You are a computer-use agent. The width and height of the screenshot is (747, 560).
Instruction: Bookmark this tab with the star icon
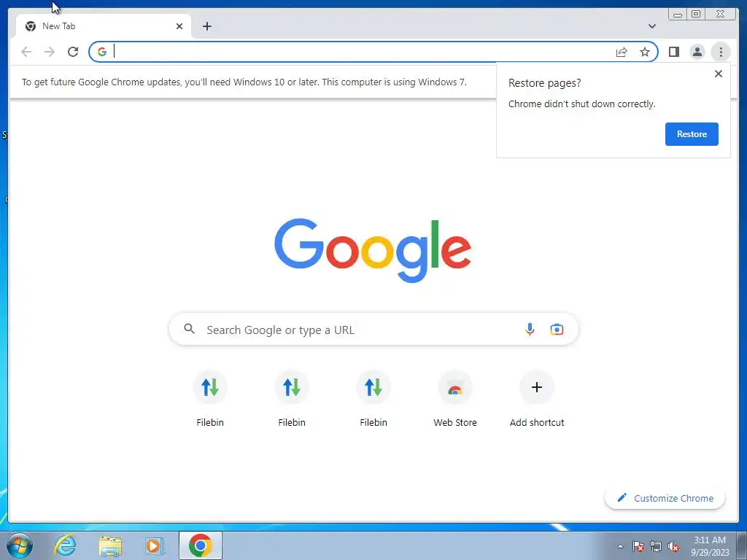645,52
